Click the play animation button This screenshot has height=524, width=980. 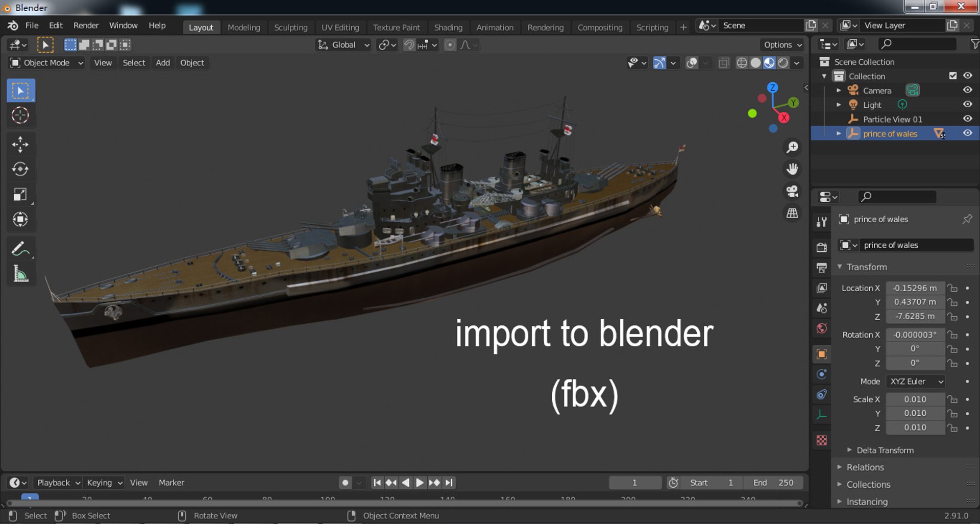pos(420,483)
